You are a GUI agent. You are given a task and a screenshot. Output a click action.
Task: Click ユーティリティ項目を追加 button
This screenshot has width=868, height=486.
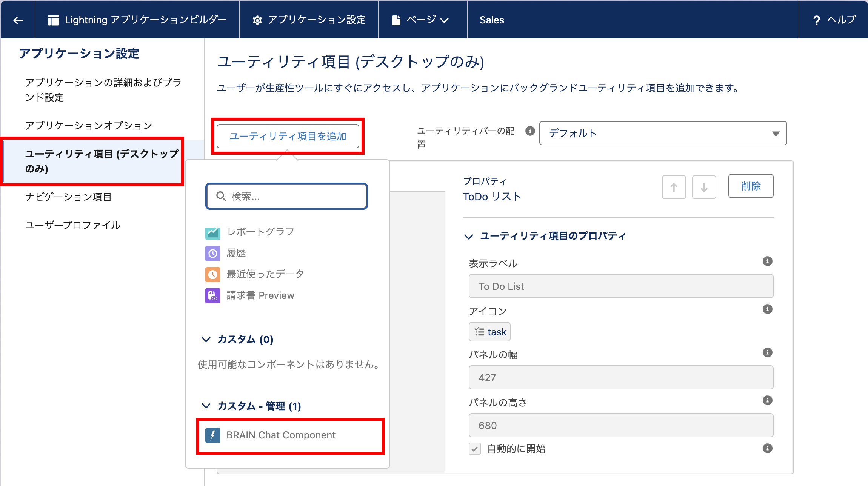pyautogui.click(x=288, y=136)
